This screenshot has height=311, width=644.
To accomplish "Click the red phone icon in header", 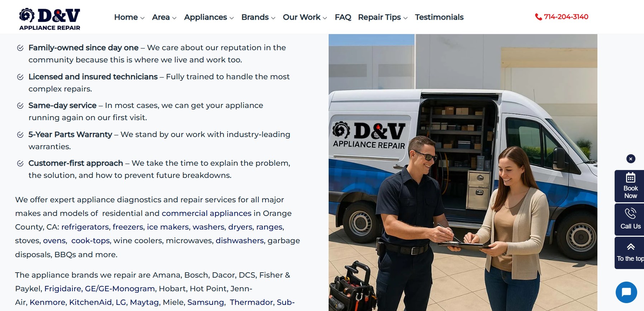I will click(x=538, y=17).
